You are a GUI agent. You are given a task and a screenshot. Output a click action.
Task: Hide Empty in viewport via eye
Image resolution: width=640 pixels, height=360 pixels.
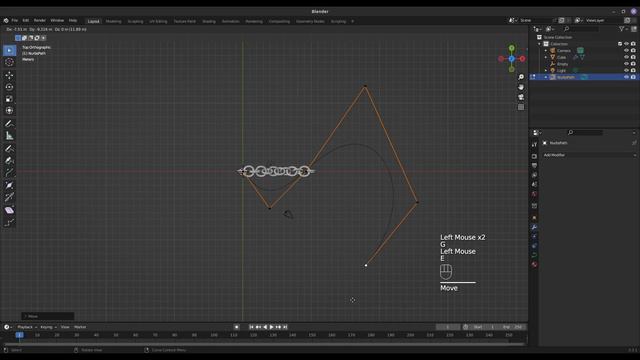click(627, 64)
